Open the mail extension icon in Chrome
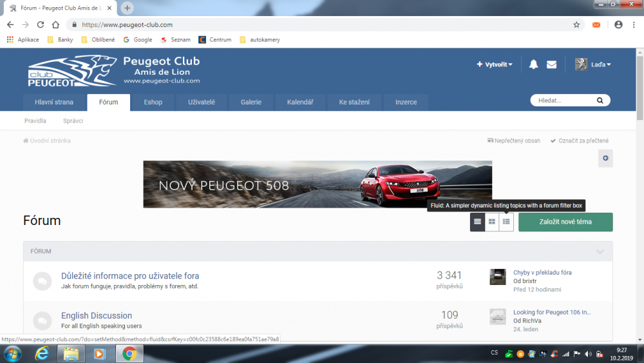 [596, 25]
